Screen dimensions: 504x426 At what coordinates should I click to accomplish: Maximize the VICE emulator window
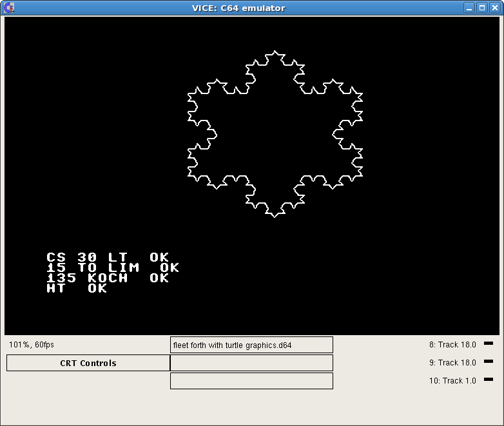coord(481,8)
